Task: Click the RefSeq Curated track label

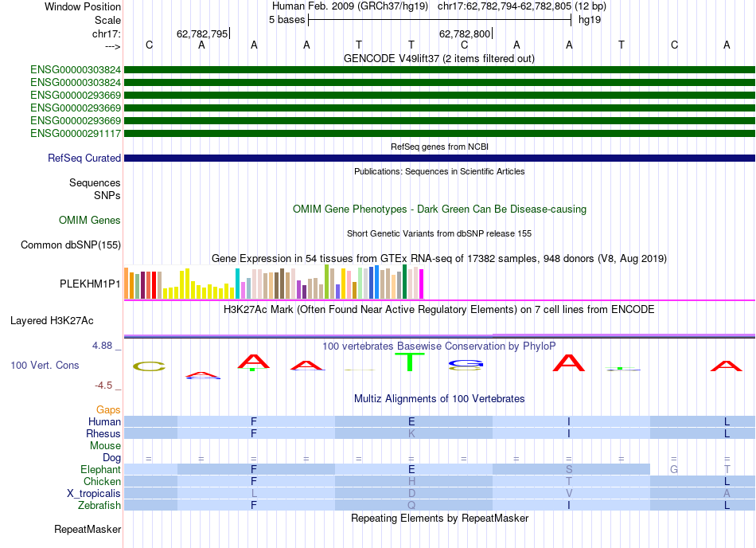Action: tap(84, 159)
